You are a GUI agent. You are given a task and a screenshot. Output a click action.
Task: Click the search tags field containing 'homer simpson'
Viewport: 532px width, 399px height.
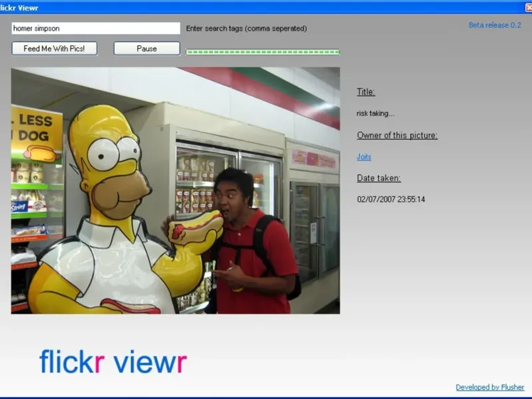coord(96,29)
